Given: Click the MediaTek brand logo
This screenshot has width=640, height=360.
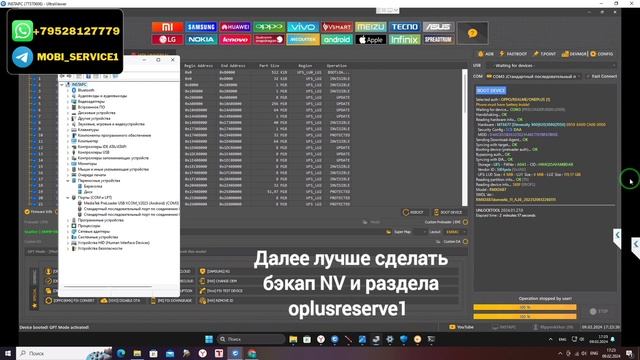Looking at the screenshot, I should tap(303, 40).
